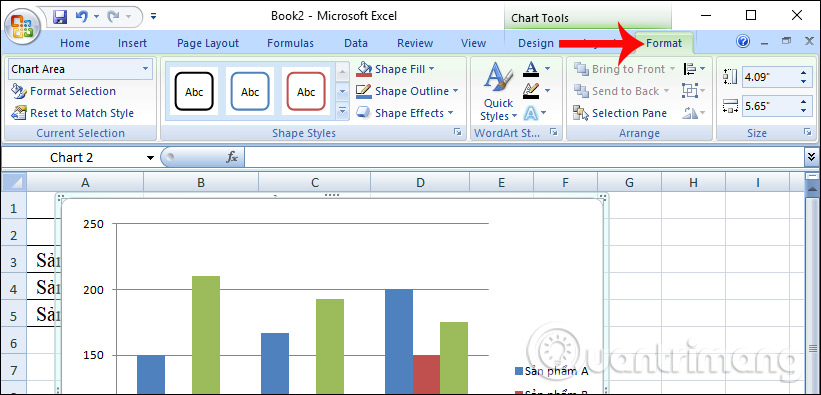Click the 250 axis label
Image resolution: width=821 pixels, height=395 pixels.
94,224
